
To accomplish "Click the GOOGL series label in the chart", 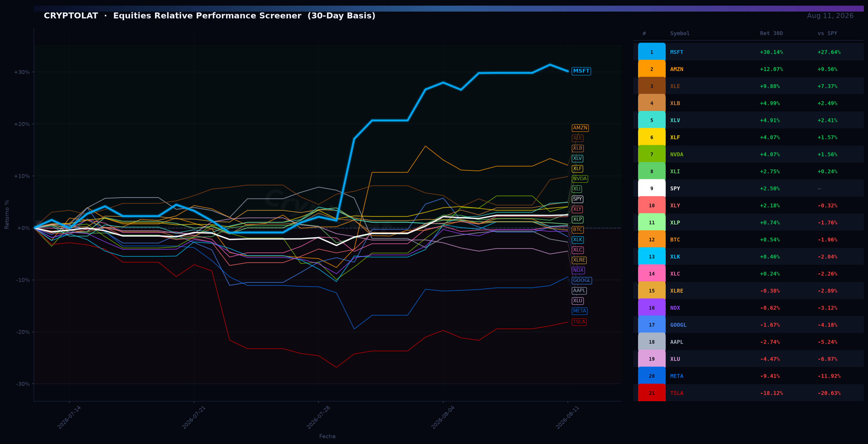I will [582, 281].
